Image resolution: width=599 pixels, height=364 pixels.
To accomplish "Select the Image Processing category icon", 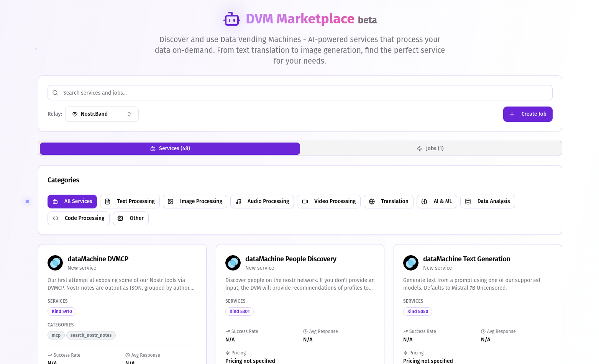I will [x=171, y=202].
